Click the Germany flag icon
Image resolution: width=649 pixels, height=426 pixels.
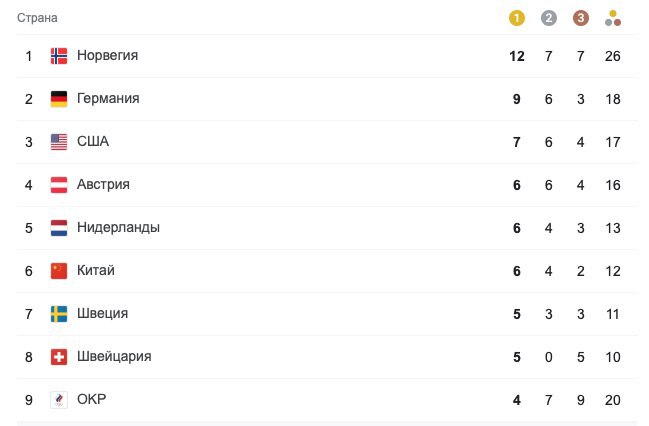click(59, 99)
